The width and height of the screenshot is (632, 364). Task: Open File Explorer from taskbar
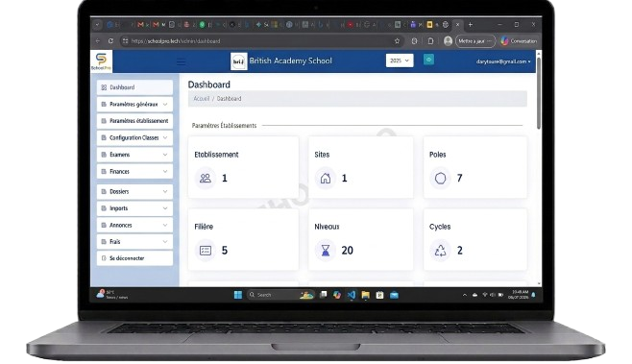(366, 295)
